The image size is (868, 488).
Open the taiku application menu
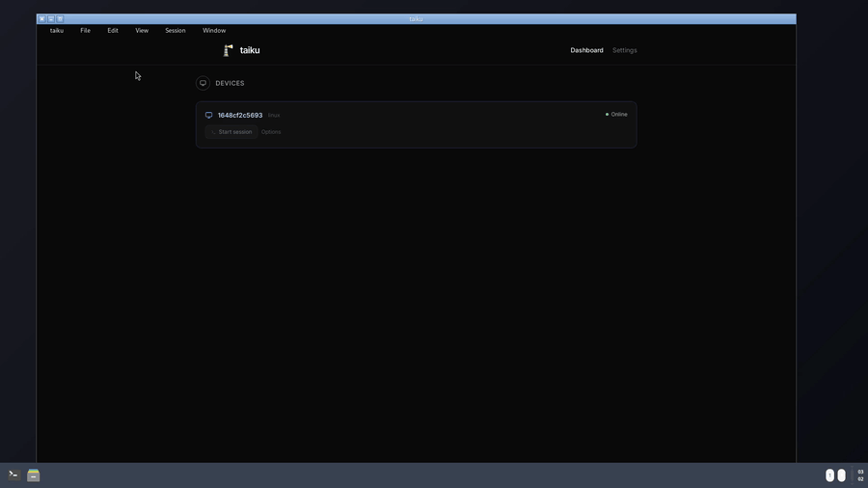click(57, 31)
